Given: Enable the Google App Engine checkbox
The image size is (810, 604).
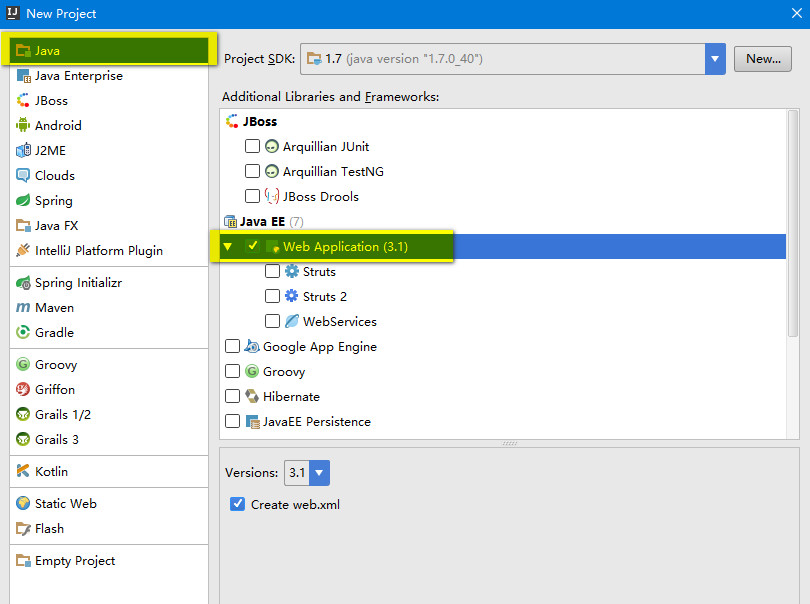Looking at the screenshot, I should (x=232, y=346).
